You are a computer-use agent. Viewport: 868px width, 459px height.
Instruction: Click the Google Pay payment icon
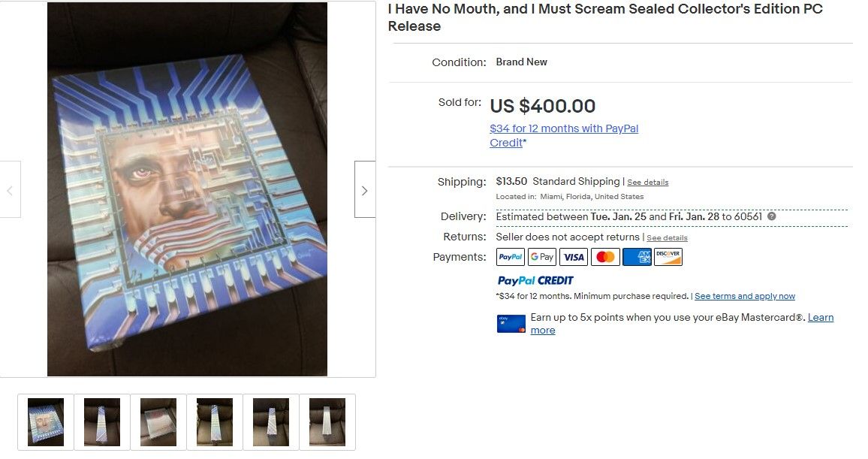541,257
